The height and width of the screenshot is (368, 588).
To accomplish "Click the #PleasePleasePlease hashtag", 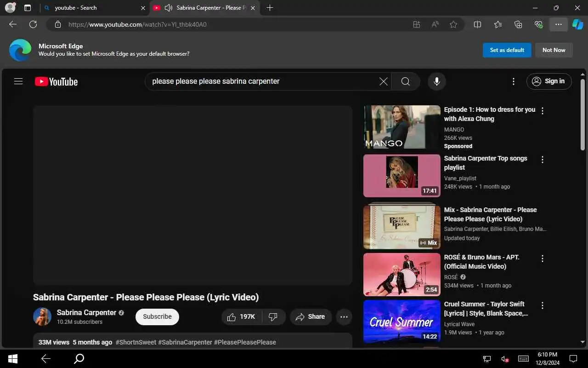I will (245, 342).
